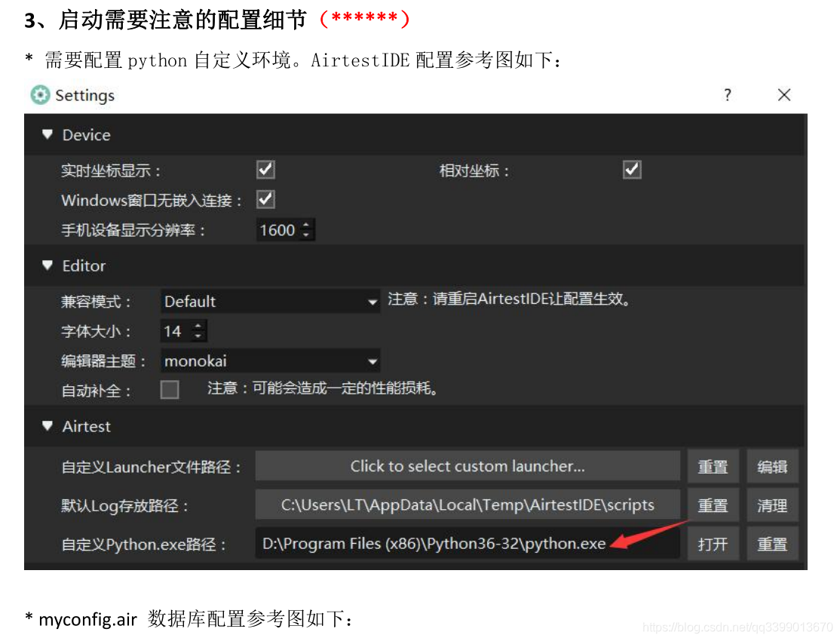Click the myconfig.air 数据库配置 text line
The width and height of the screenshot is (840, 641).
tap(189, 619)
